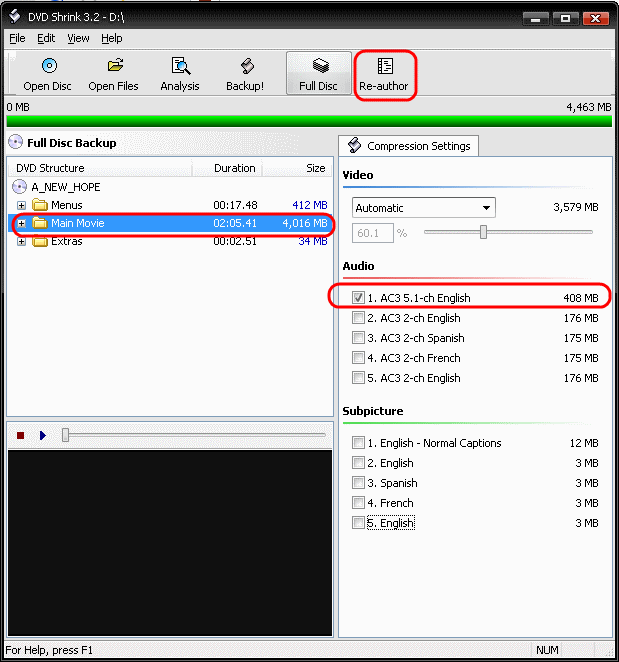Click the 3,579 MB video size text
619x662 pixels.
[576, 207]
